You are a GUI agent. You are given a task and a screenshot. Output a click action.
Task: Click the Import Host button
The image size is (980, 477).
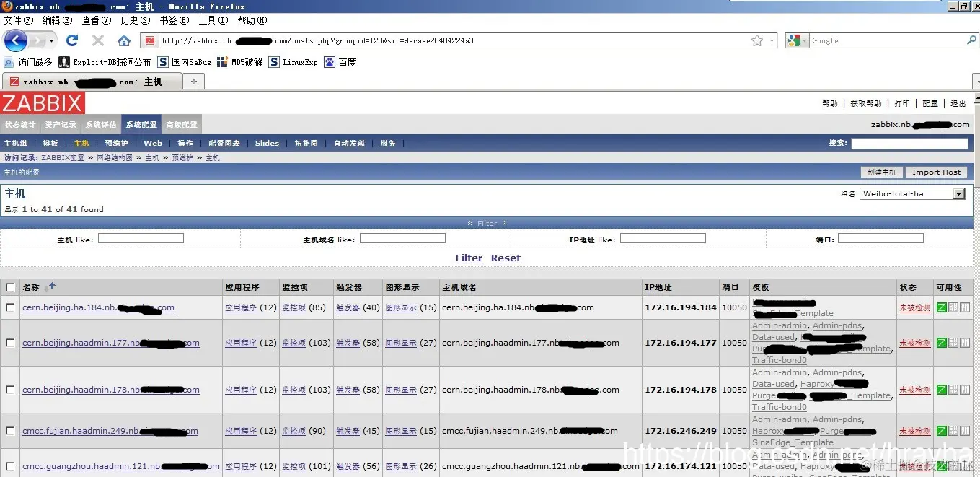point(936,172)
